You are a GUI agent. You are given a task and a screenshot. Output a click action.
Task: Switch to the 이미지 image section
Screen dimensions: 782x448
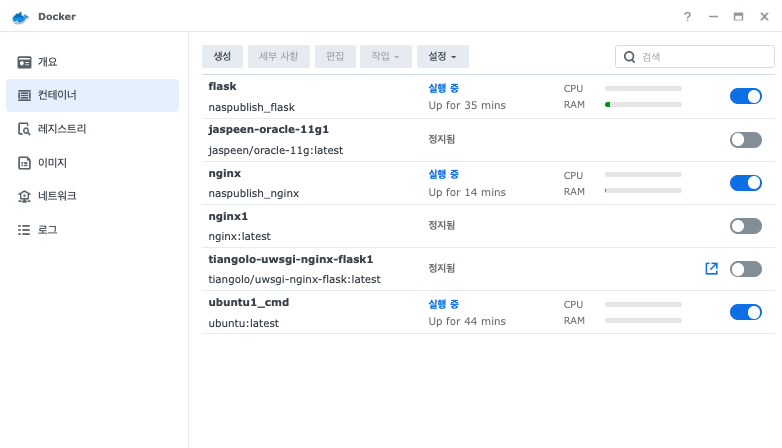92,163
